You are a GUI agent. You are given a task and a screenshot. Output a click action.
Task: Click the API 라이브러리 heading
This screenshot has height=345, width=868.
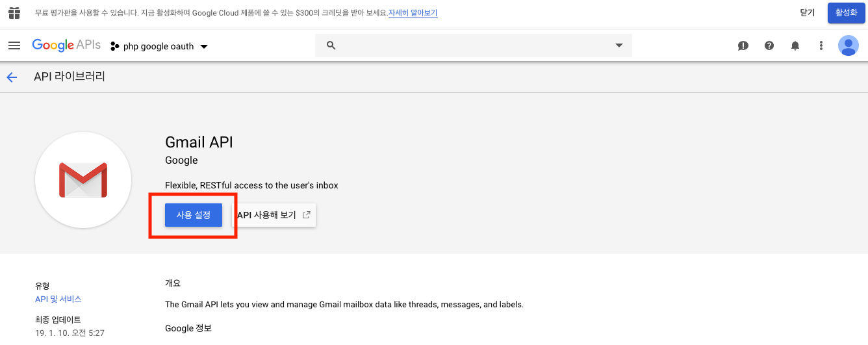tap(70, 77)
